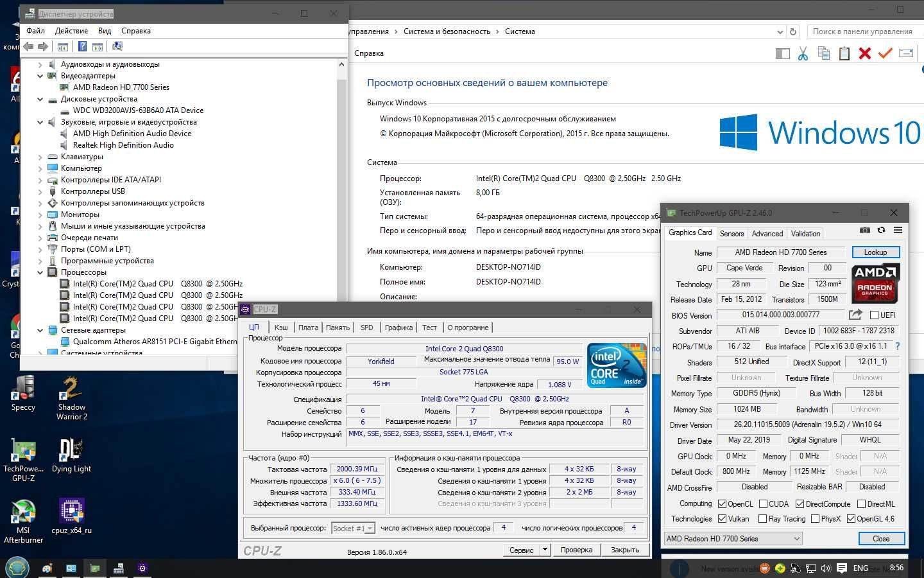
Task: Click network icon in system tray
Action: pos(811,568)
